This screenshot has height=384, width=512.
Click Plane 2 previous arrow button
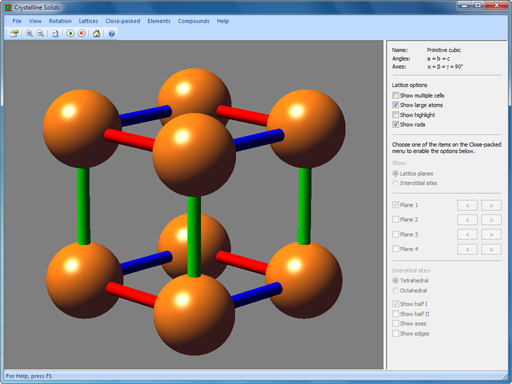tap(467, 220)
